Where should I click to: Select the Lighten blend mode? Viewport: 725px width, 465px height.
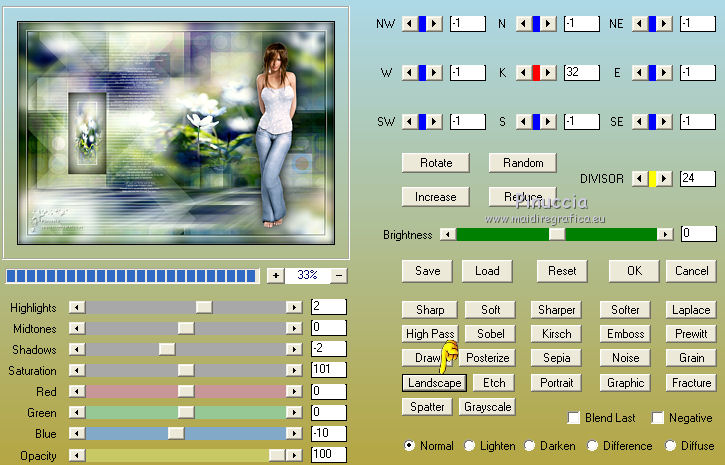[470, 446]
